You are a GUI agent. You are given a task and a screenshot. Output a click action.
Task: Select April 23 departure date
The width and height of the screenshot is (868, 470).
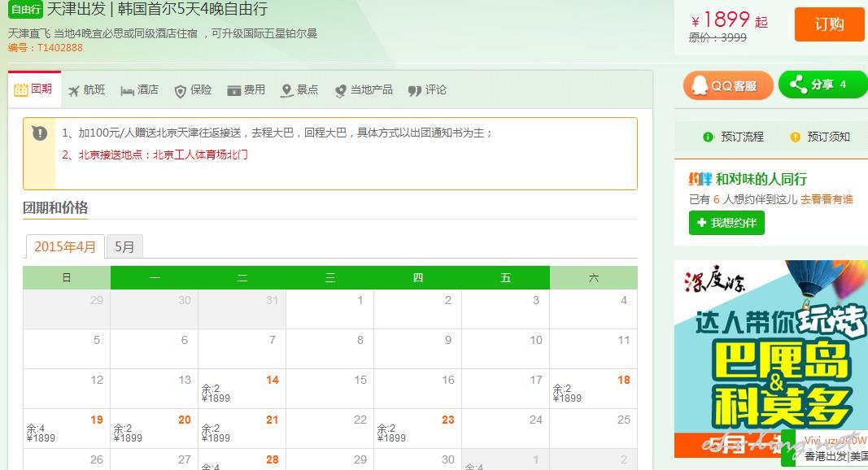(x=417, y=429)
